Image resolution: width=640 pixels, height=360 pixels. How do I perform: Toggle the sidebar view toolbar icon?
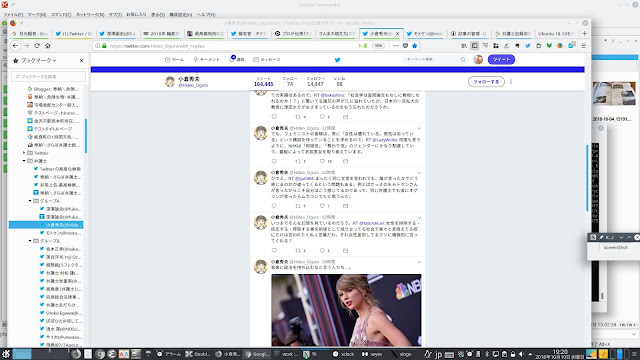(474, 46)
